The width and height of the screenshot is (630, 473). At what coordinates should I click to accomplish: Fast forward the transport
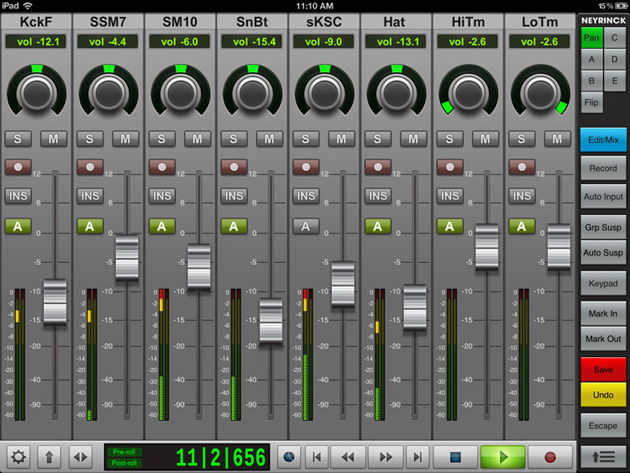coord(385,457)
